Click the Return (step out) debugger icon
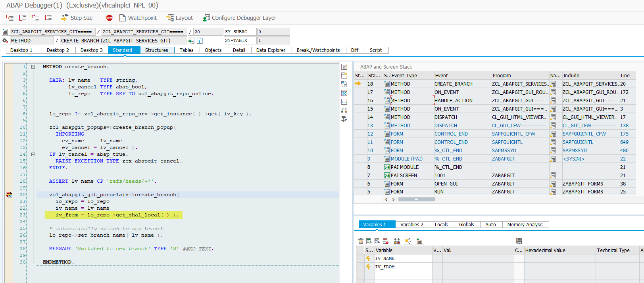 pyautogui.click(x=35, y=18)
